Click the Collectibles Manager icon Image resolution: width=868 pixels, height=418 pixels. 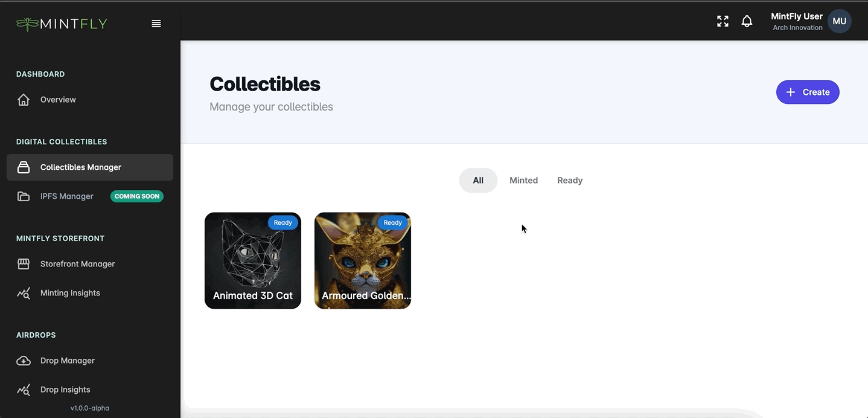pos(24,167)
